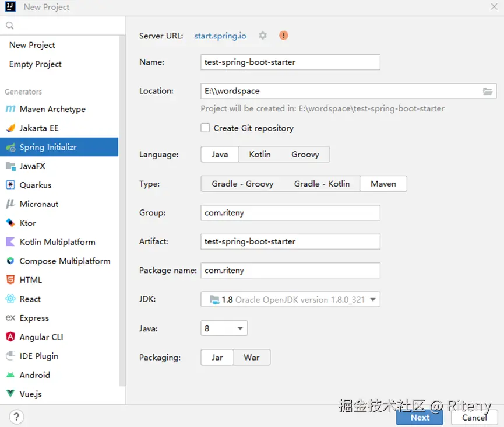Select Compose Multiplatform generator label
The height and width of the screenshot is (427, 504).
point(65,261)
